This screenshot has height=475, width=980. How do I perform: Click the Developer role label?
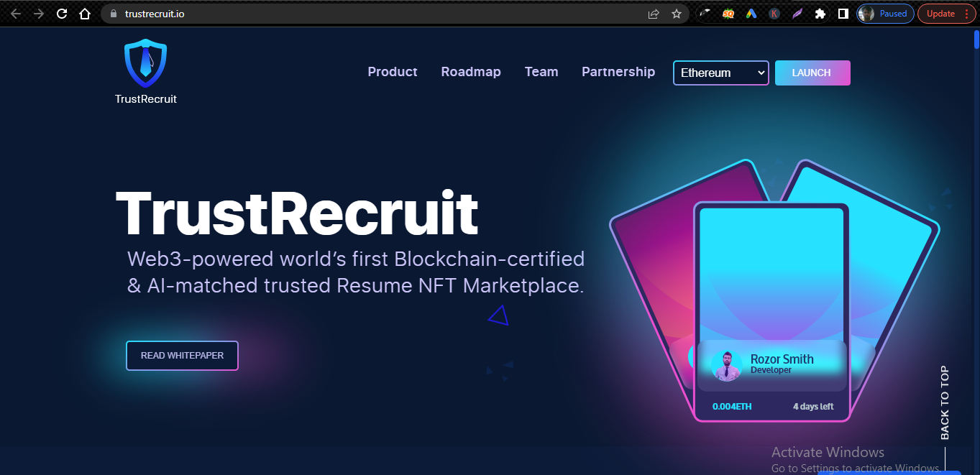(771, 370)
